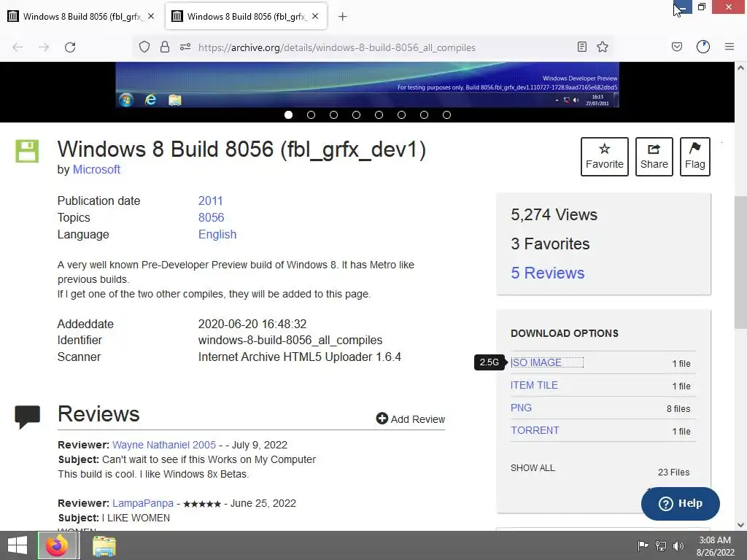747x560 pixels.
Task: Download the TORRENT file
Action: tap(535, 430)
